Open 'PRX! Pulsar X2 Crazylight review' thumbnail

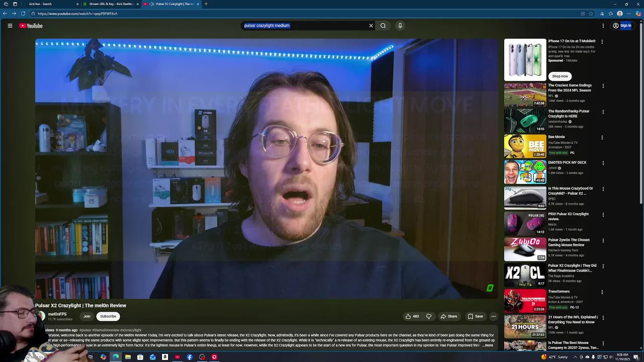pyautogui.click(x=525, y=223)
